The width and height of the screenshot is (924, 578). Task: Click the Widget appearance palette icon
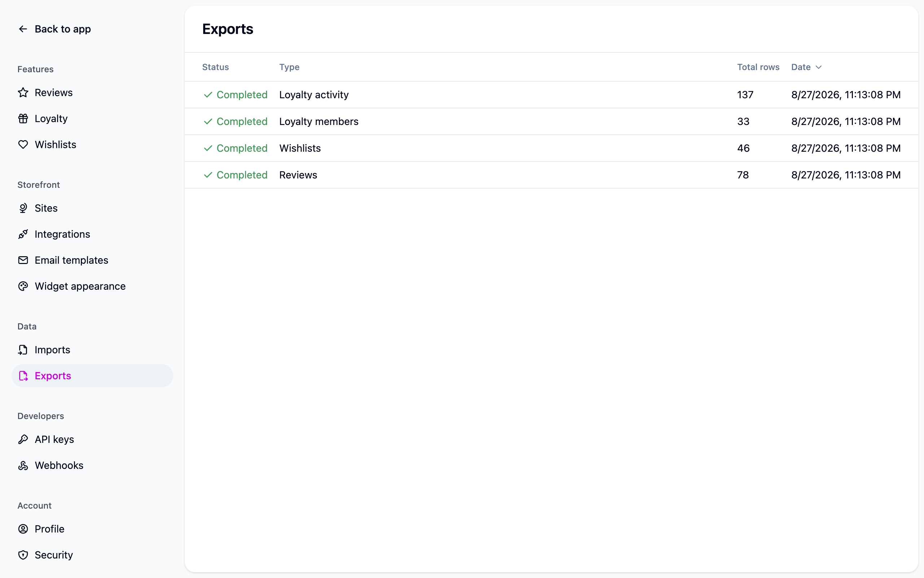tap(23, 286)
